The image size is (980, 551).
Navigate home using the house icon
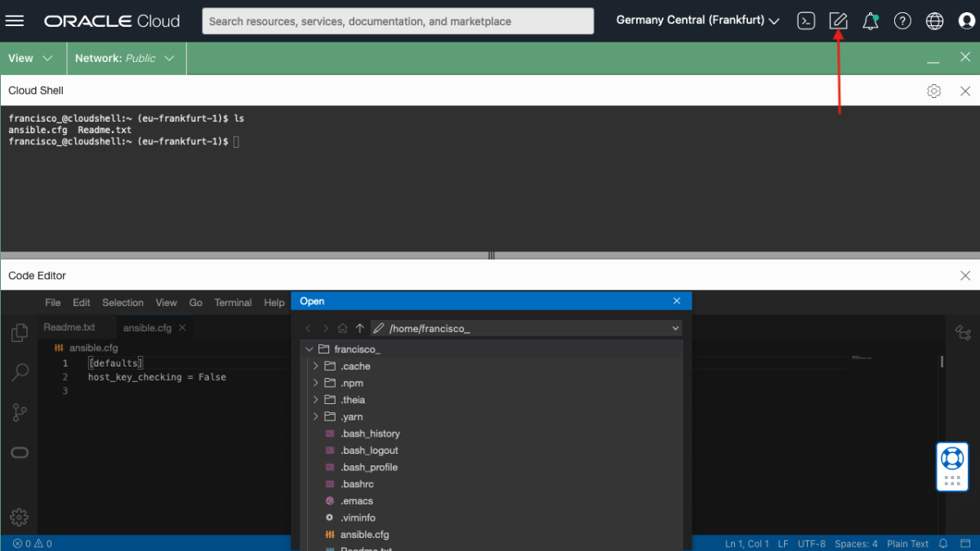pos(342,327)
